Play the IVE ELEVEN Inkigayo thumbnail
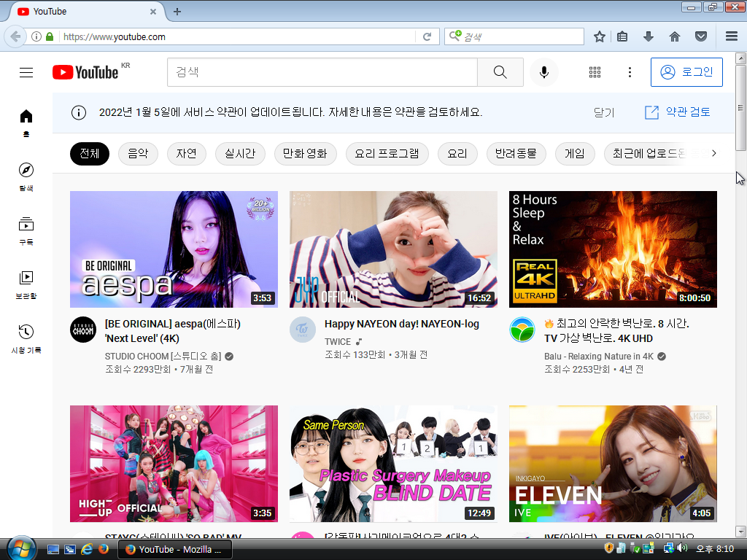The image size is (747, 560). (613, 464)
